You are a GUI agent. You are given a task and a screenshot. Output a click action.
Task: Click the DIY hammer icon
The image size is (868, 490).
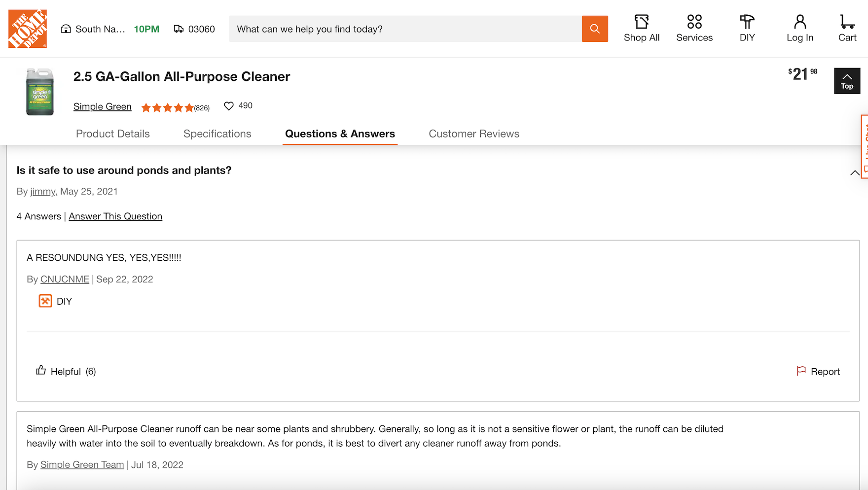(747, 22)
